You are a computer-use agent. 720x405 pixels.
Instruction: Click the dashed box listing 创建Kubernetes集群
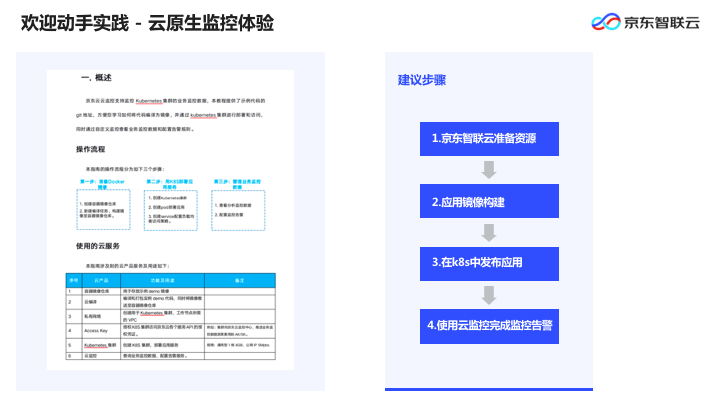170,210
